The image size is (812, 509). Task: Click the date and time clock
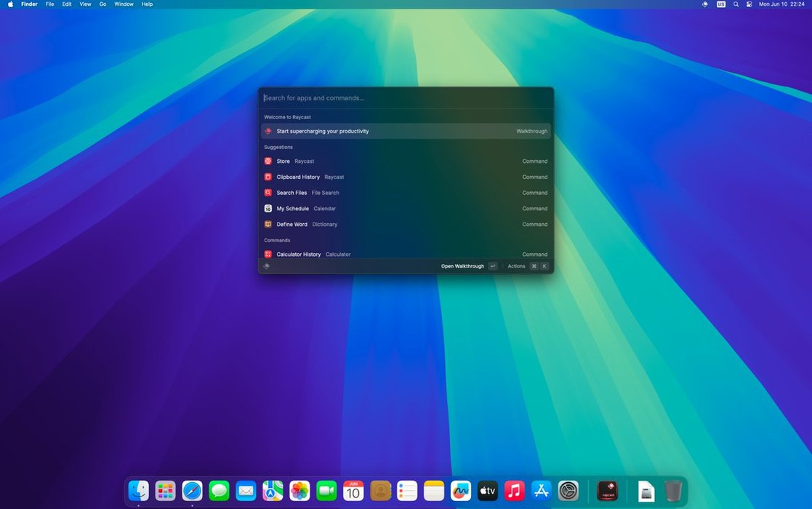pyautogui.click(x=782, y=4)
